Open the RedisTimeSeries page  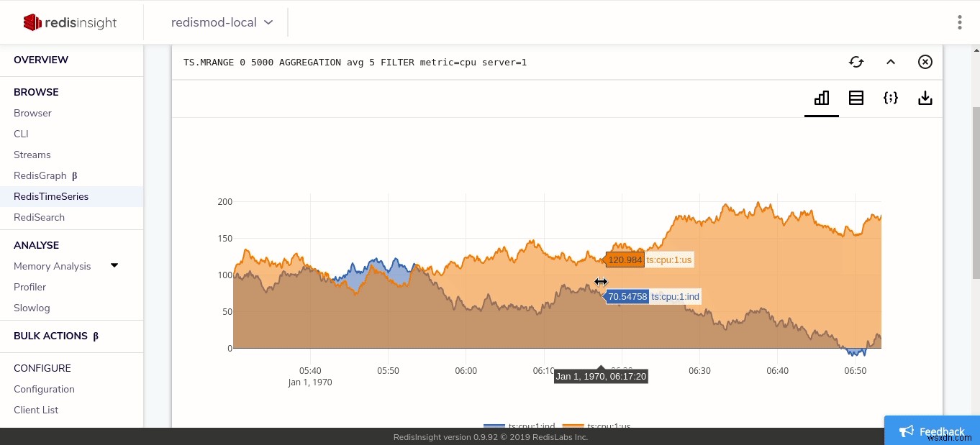pos(51,196)
